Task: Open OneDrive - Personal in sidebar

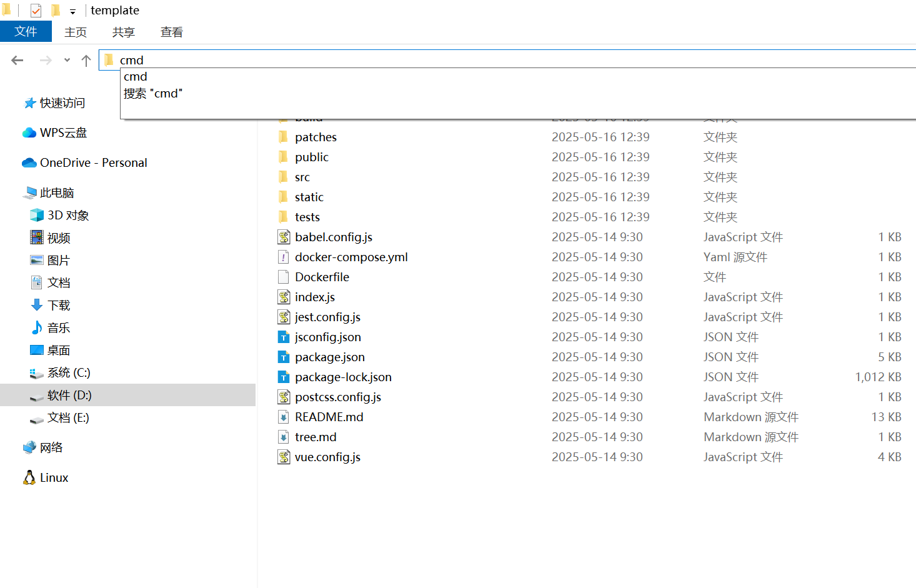Action: [93, 163]
